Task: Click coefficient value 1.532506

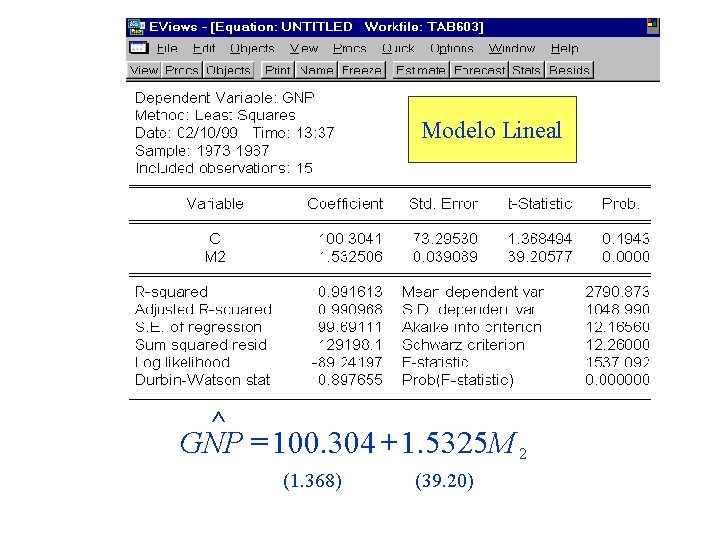Action: [350, 257]
